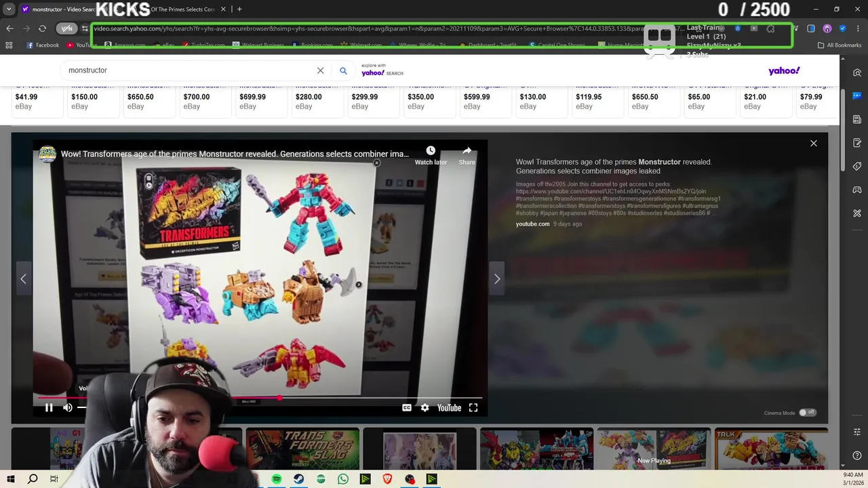Open the Yahoo logo at top right
The image size is (868, 488).
[784, 70]
